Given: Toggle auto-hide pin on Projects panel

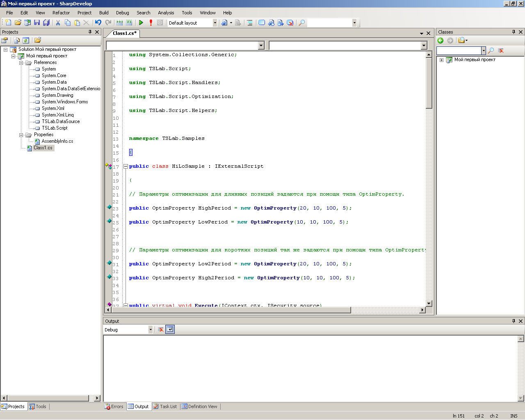Looking at the screenshot, I should point(90,32).
